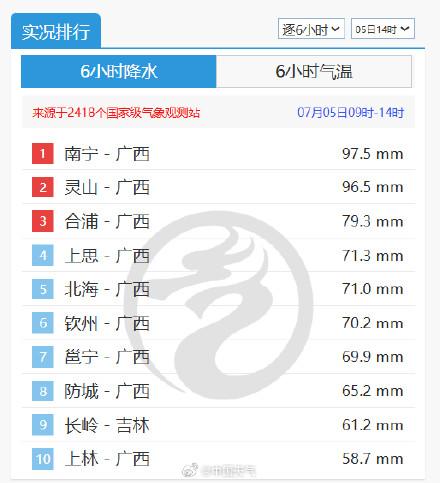
Task: Select the 上思 - 广西 station name
Action: tap(107, 256)
